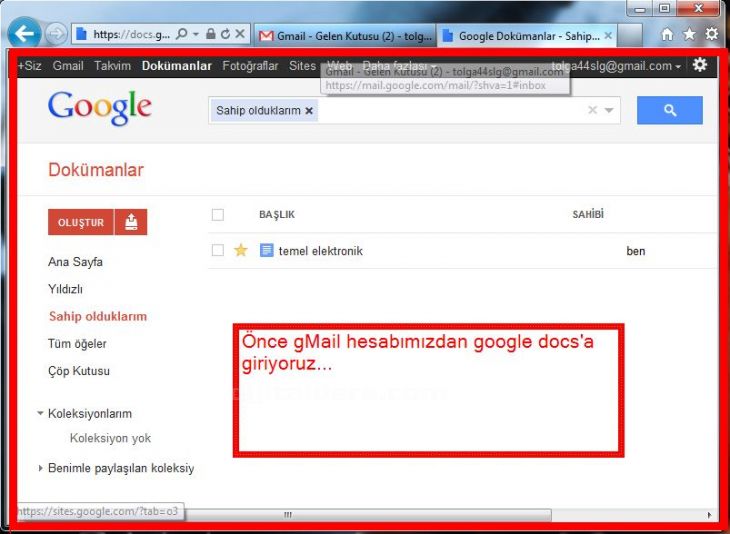Image resolution: width=730 pixels, height=534 pixels.
Task: Click the Benimle paylaşılan koleksiyonlar label
Action: [x=121, y=468]
